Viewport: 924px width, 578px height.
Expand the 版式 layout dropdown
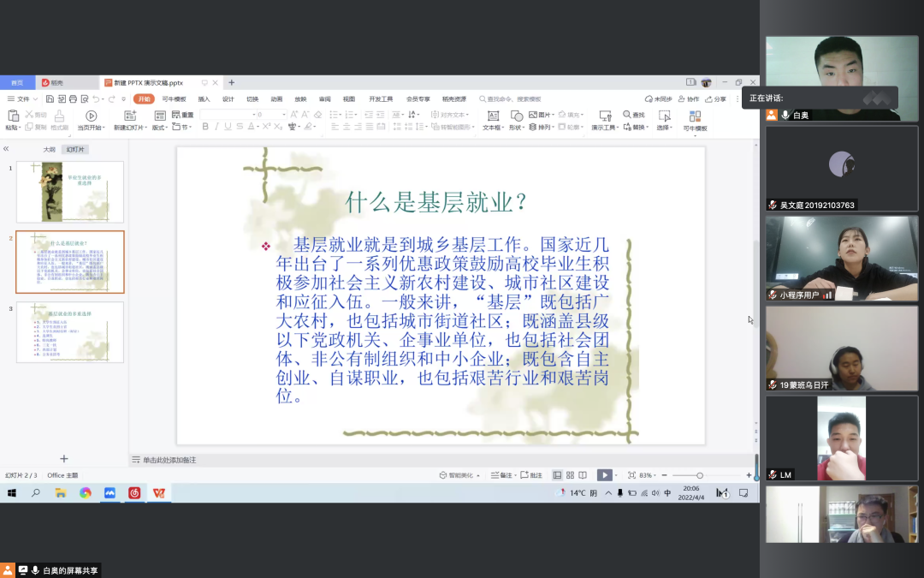160,127
